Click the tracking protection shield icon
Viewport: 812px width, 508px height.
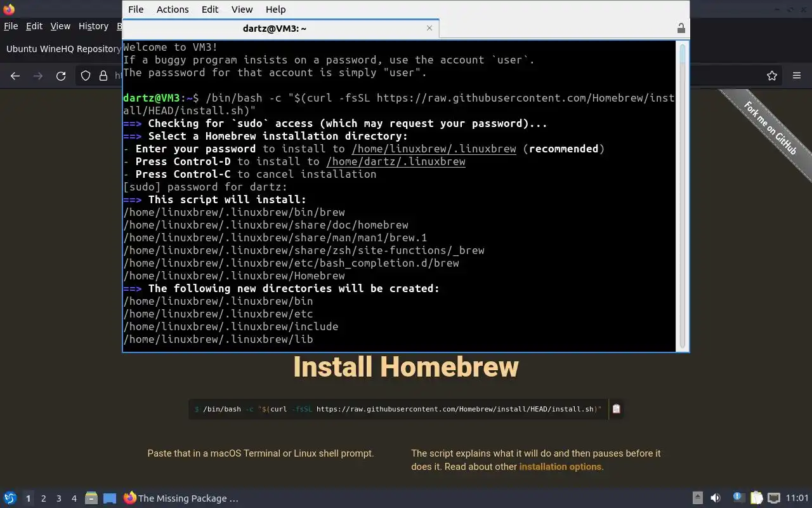pos(86,76)
